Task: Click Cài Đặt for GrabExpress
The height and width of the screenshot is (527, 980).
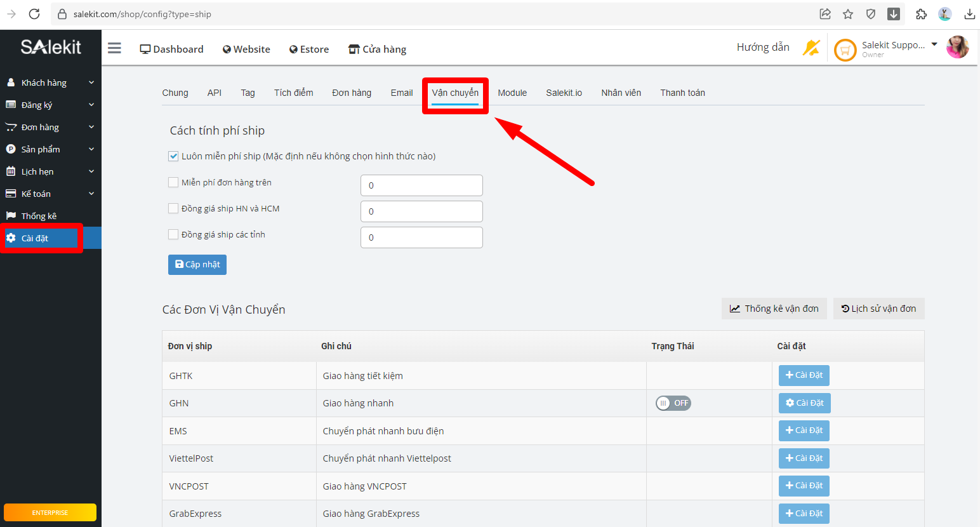Action: (x=804, y=514)
